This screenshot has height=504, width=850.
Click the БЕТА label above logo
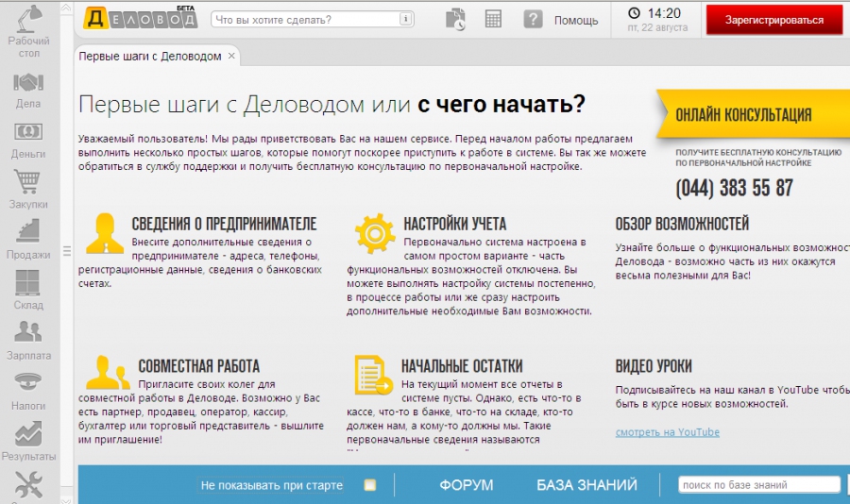click(x=185, y=8)
